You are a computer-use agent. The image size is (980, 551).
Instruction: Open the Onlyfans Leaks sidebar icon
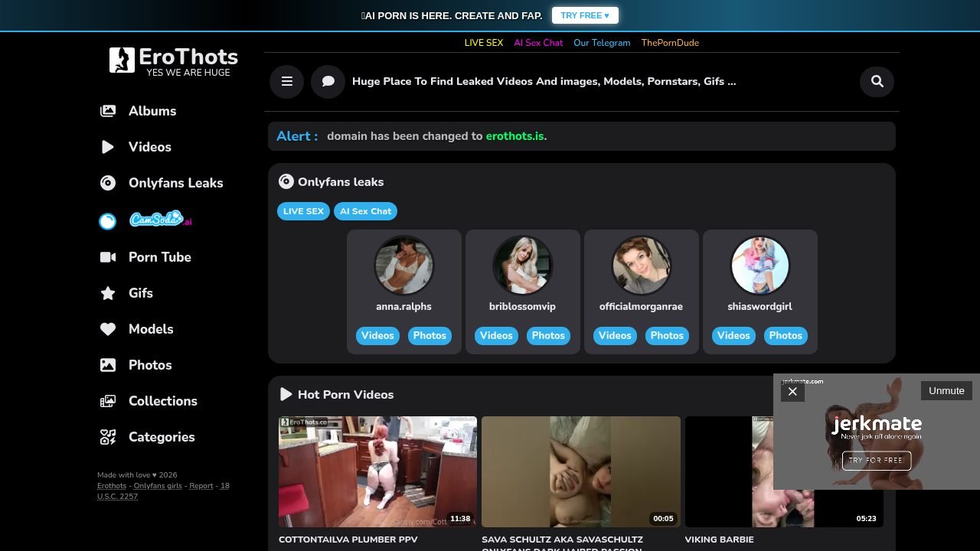(108, 183)
